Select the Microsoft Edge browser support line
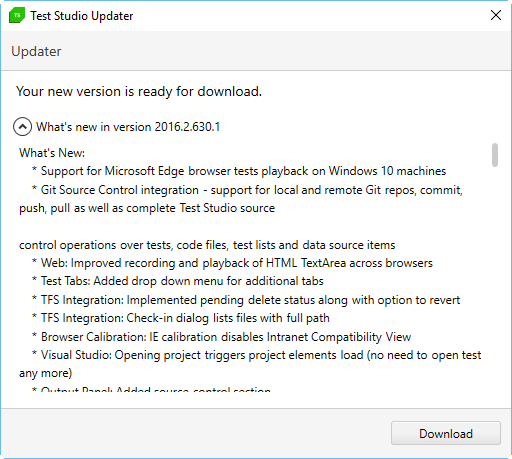The height and width of the screenshot is (459, 512). [239, 171]
